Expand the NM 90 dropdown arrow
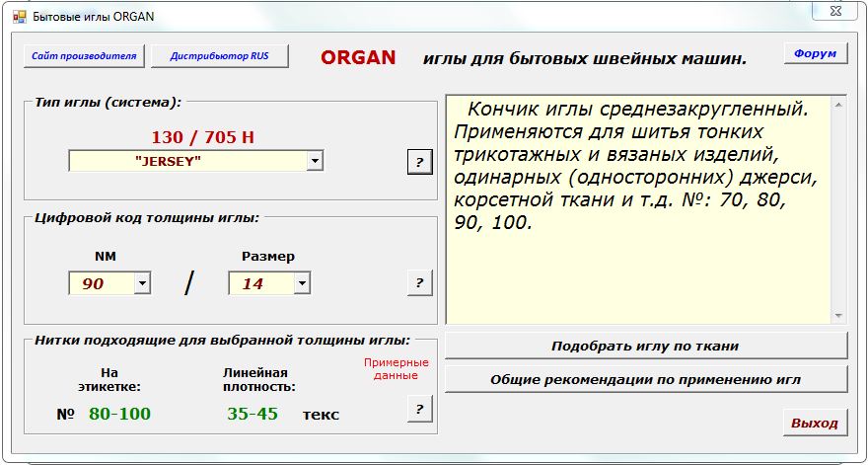868x465 pixels. coord(142,283)
